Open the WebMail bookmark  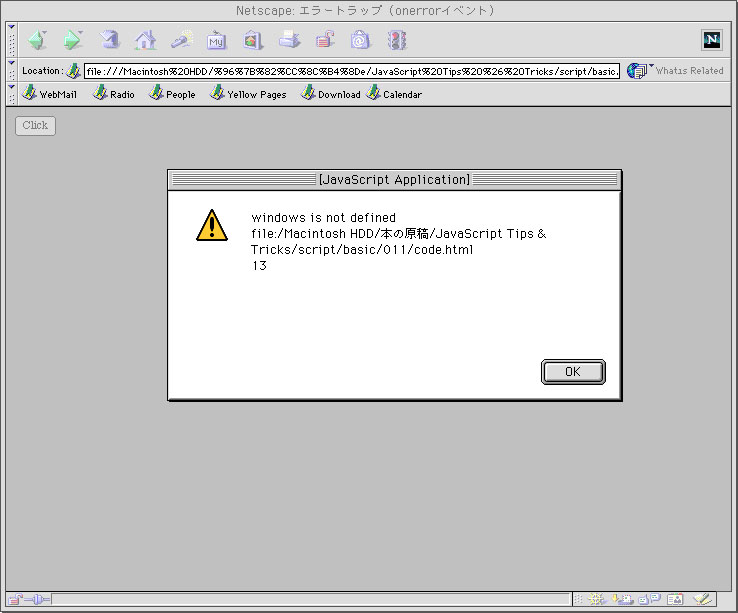coord(49,93)
